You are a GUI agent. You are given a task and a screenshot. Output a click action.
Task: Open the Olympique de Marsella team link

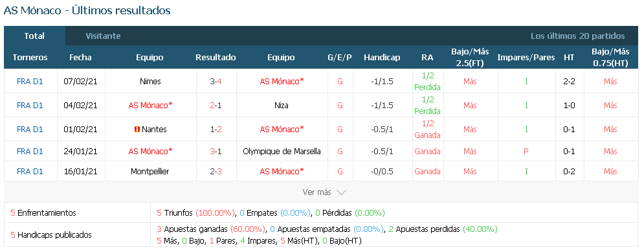pyautogui.click(x=282, y=152)
